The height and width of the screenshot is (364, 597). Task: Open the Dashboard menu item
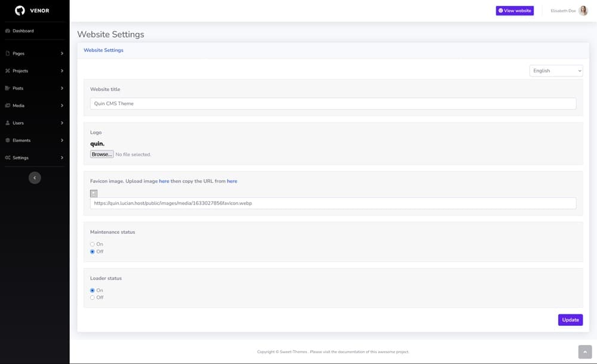tap(23, 31)
